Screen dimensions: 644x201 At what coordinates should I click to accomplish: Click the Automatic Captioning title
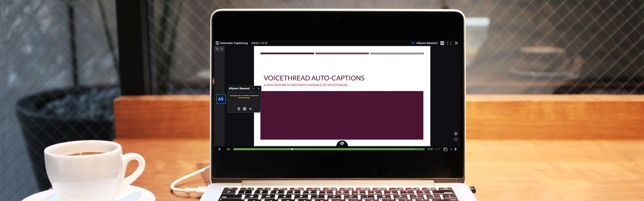coord(234,43)
